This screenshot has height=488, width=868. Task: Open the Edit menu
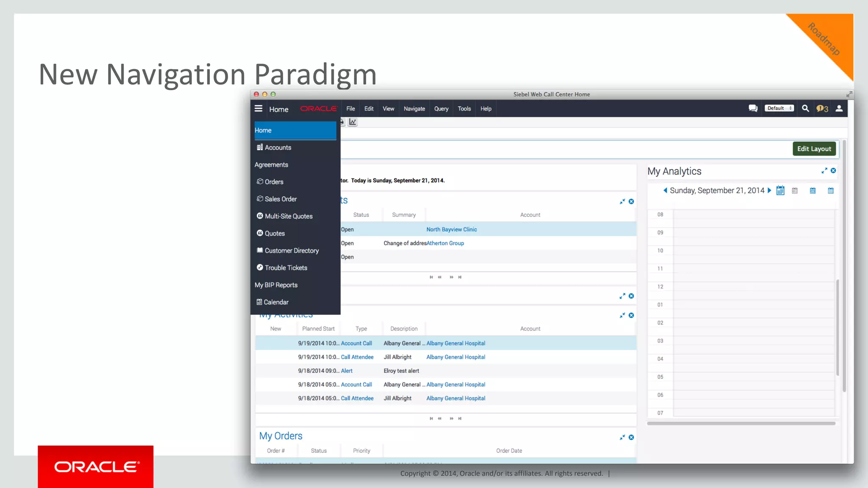tap(369, 109)
